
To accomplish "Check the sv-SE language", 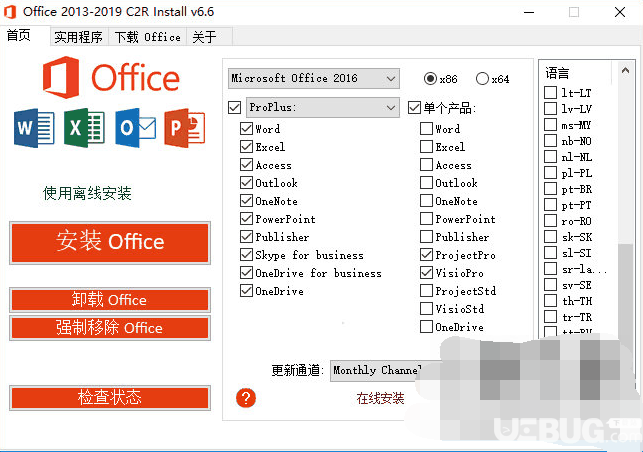I will pyautogui.click(x=550, y=285).
